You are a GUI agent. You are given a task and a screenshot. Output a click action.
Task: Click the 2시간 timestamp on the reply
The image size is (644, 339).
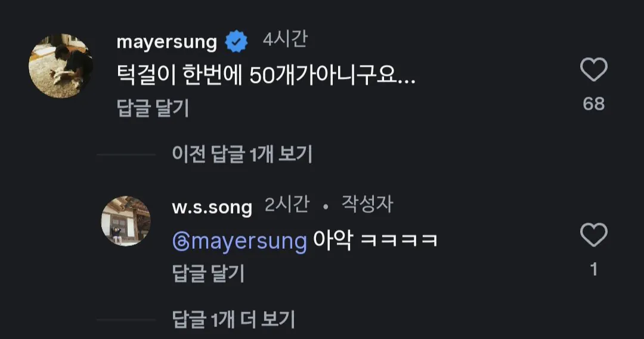tap(287, 205)
